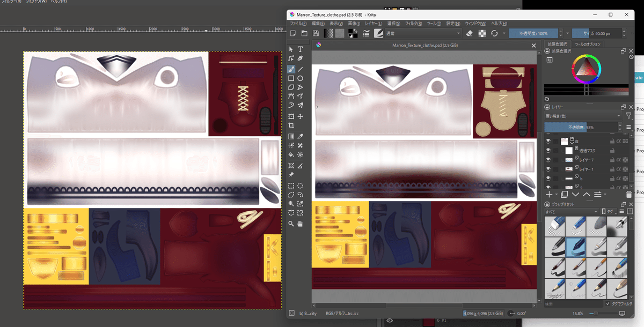Create a new document in Krita toolbar

[293, 33]
